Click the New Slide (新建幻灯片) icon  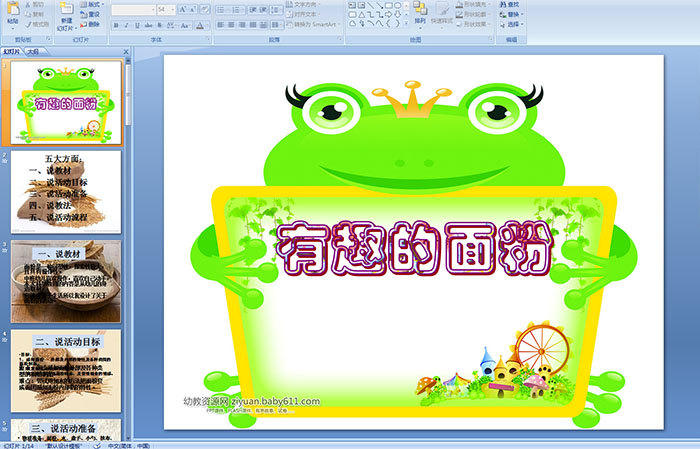67,9
